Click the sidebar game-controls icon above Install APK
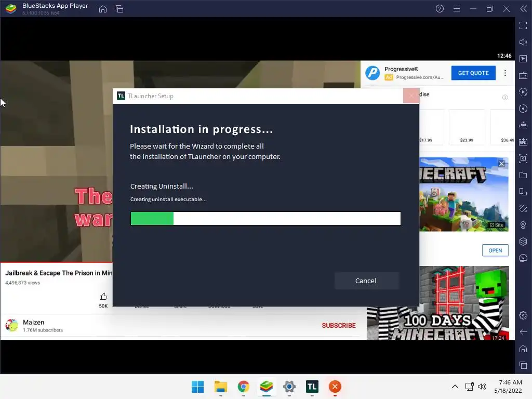The height and width of the screenshot is (399, 532). click(x=523, y=125)
